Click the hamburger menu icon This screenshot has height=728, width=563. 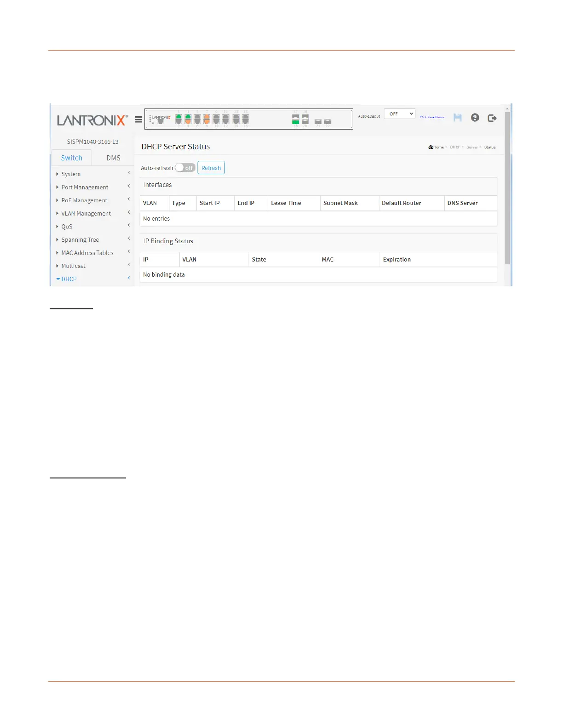138,119
